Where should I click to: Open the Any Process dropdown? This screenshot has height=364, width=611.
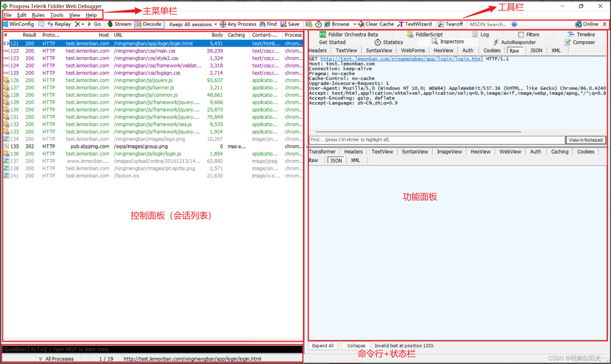238,24
